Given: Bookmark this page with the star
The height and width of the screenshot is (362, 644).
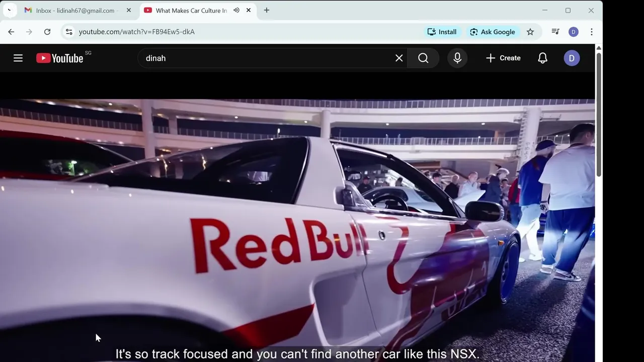Looking at the screenshot, I should [x=530, y=32].
